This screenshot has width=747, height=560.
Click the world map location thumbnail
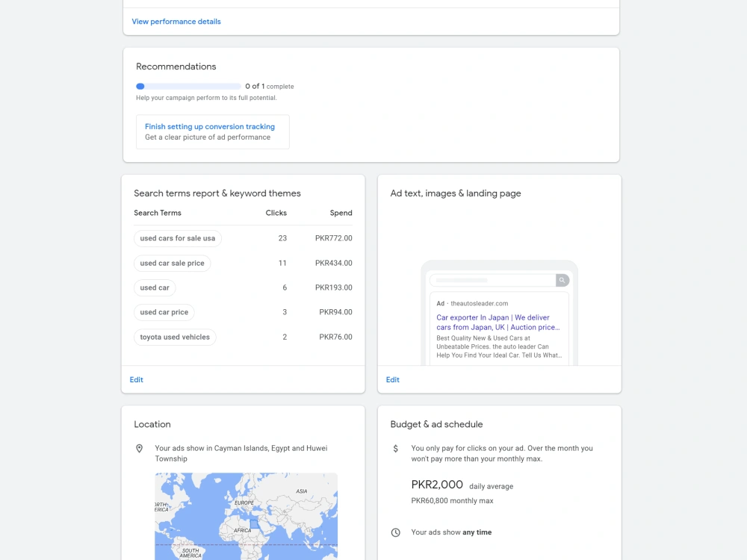point(247,516)
